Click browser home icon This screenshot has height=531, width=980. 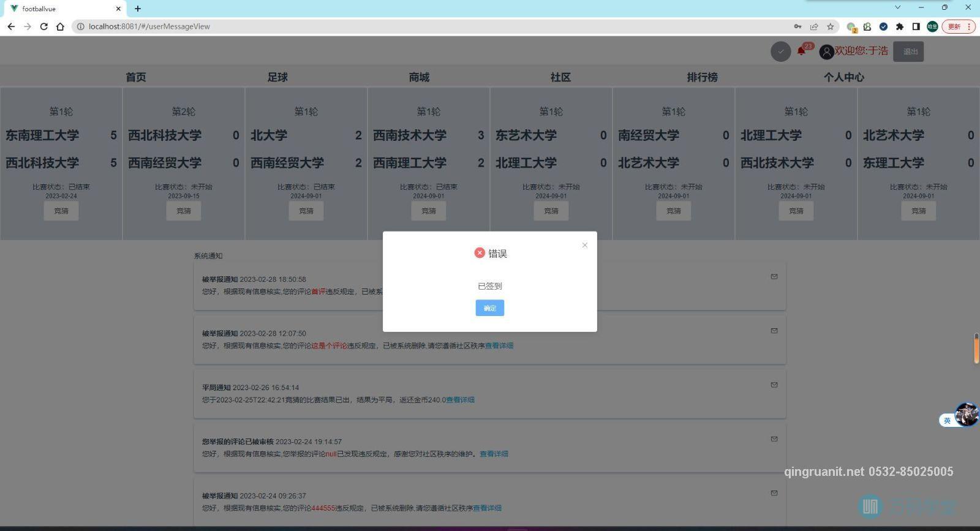pyautogui.click(x=60, y=26)
